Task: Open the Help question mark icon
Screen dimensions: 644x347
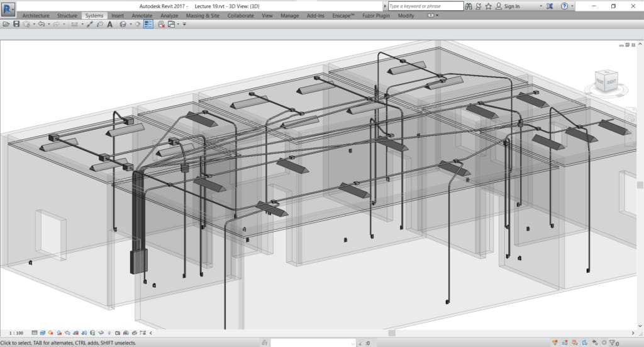Action: [x=564, y=6]
